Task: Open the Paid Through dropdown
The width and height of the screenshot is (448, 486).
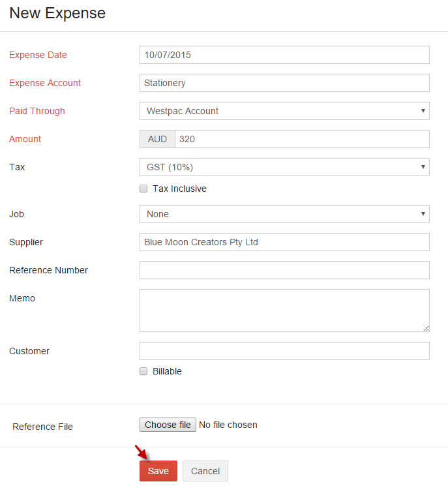Action: [284, 111]
